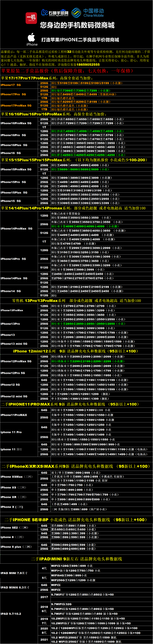
Task: Select the 2020 8代 cell in the iPad table
Action: pos(44,631)
